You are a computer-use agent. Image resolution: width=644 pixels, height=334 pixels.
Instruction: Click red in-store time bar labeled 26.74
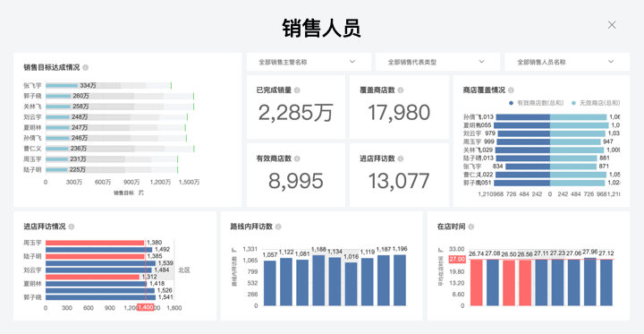(x=477, y=283)
